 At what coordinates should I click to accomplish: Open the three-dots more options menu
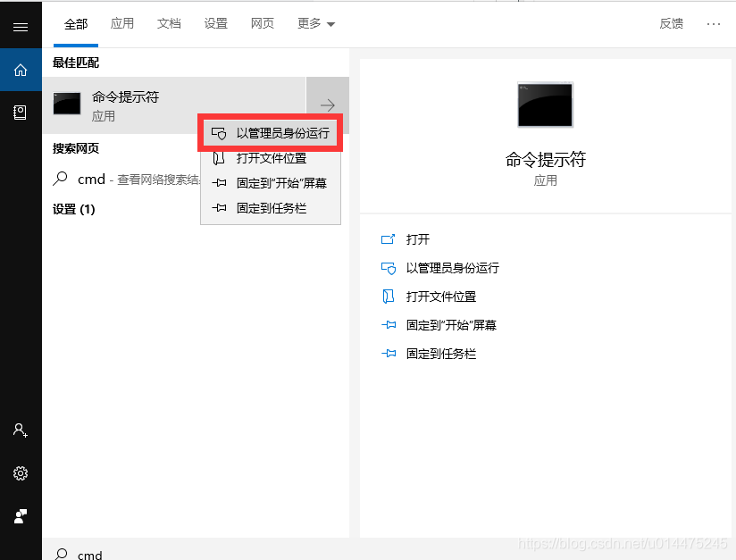[x=714, y=24]
